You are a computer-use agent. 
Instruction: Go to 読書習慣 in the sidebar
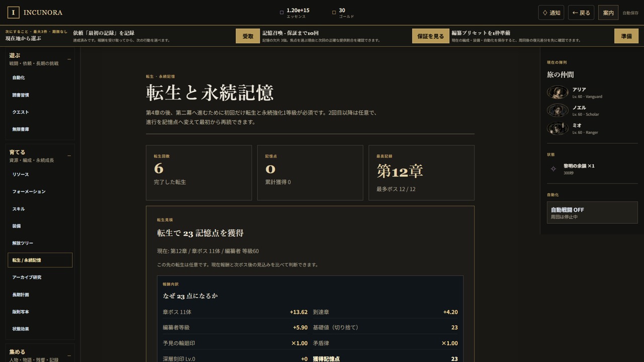click(40, 95)
